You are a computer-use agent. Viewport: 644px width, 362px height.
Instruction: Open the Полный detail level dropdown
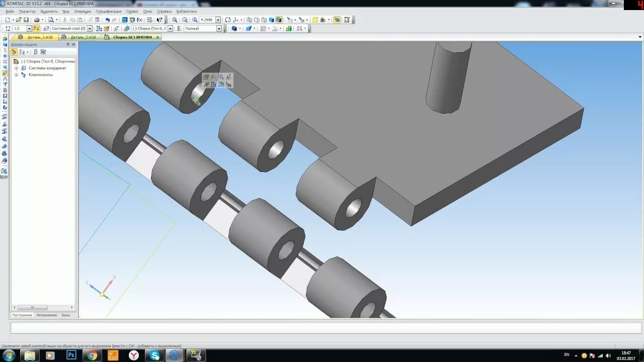coord(219,28)
